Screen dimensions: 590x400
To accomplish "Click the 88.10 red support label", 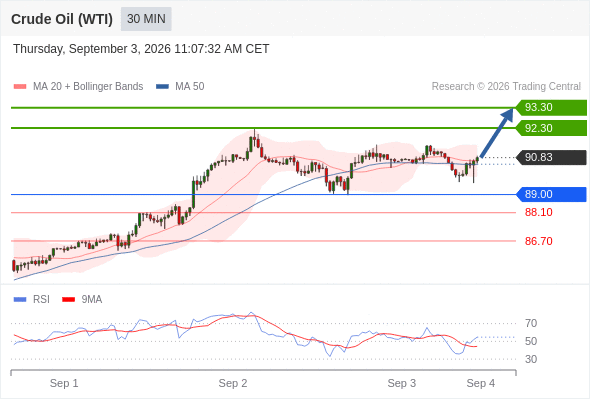I will [x=538, y=212].
